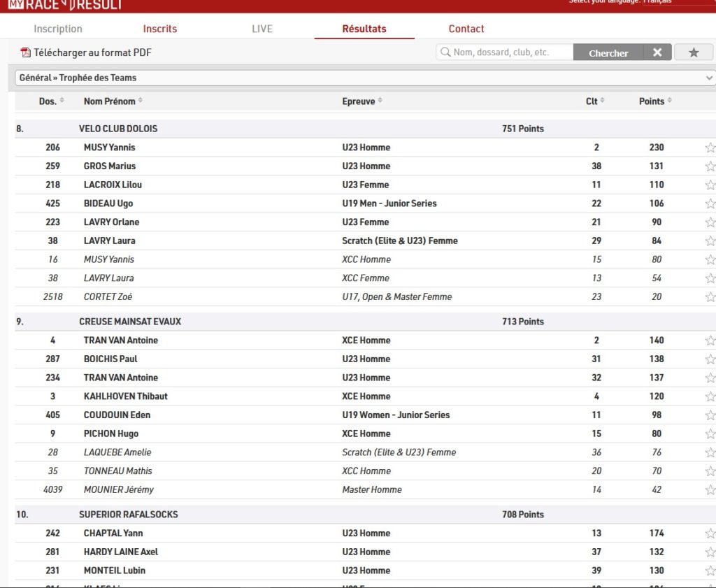Click Scratch (Elite & U23) Femme bold cell
This screenshot has height=588, width=716.
click(x=400, y=241)
